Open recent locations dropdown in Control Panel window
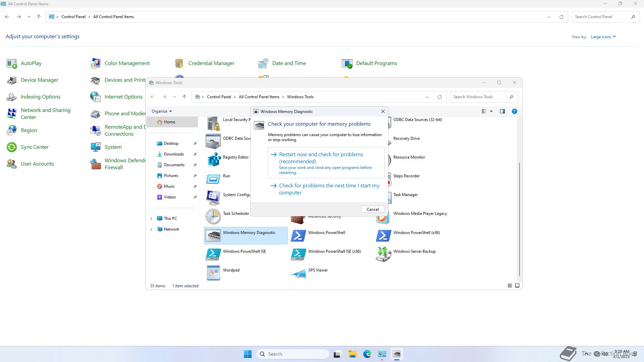This screenshot has height=362, width=644. click(x=29, y=17)
